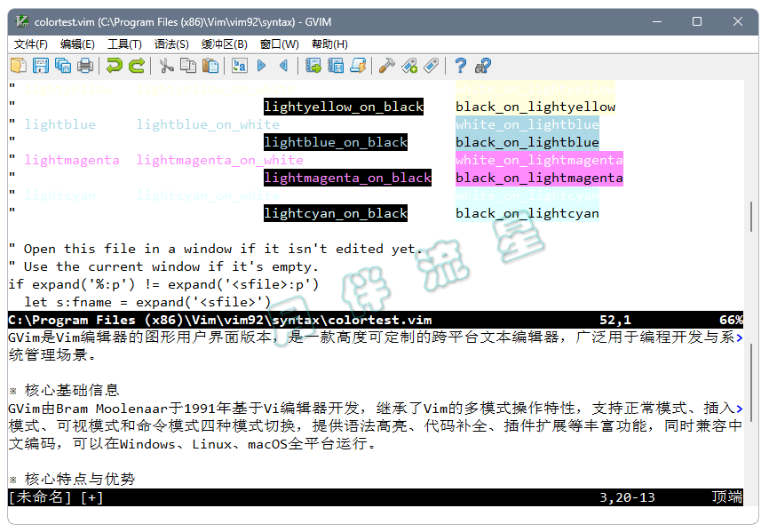Jump to tag toolbar icon
The image size is (769, 532).
pyautogui.click(x=432, y=65)
